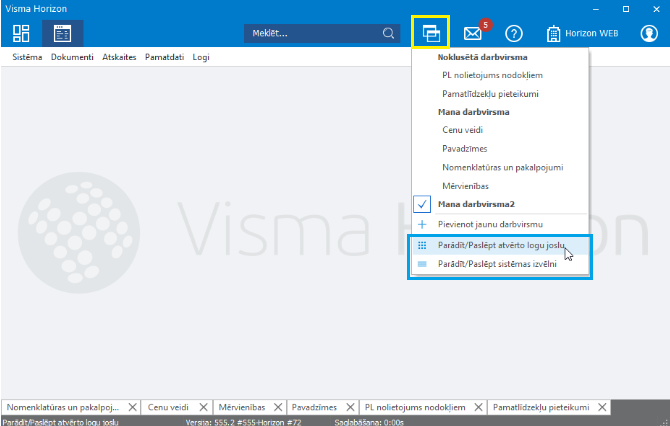Close the PL nolietojums nodokļiem tab
Viewport: 670px width, 426px height.
point(478,407)
